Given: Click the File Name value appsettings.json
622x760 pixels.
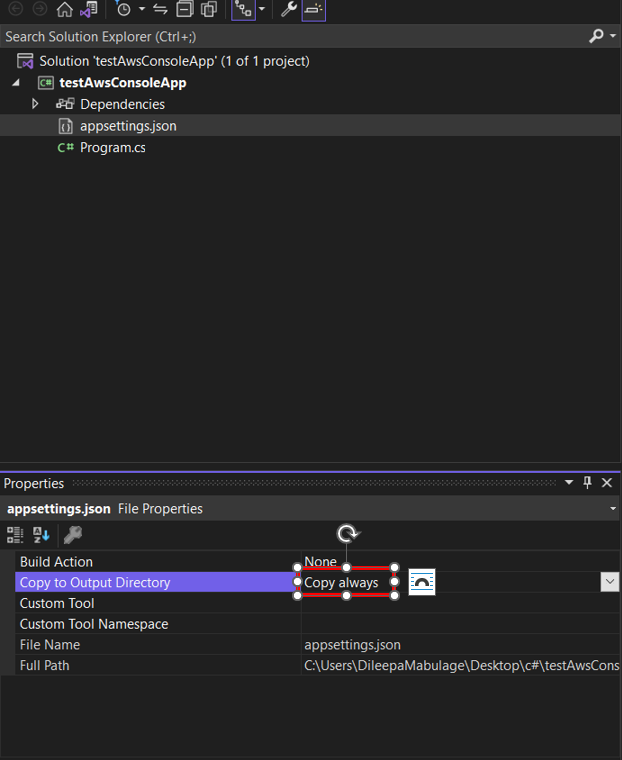Looking at the screenshot, I should pos(352,645).
